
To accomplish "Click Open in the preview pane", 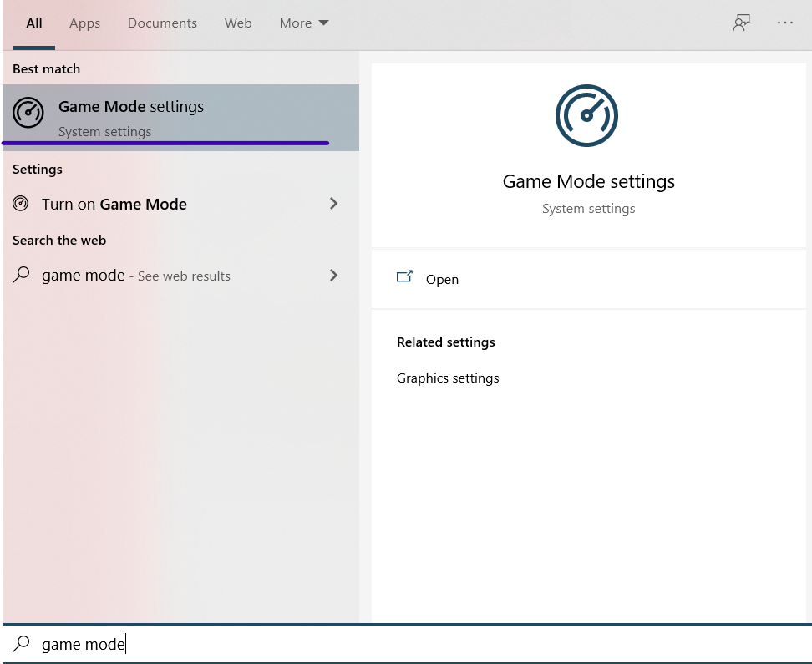I will tap(589, 279).
